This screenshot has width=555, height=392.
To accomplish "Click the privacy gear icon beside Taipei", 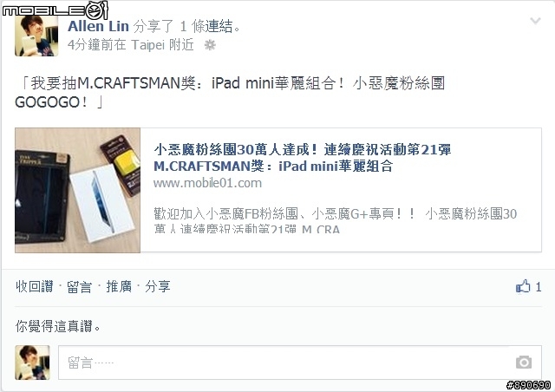I will click(x=210, y=45).
